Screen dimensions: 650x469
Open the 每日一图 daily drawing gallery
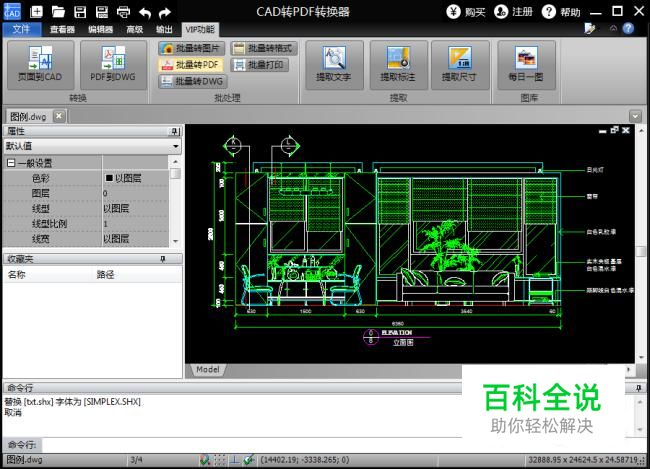pyautogui.click(x=528, y=64)
